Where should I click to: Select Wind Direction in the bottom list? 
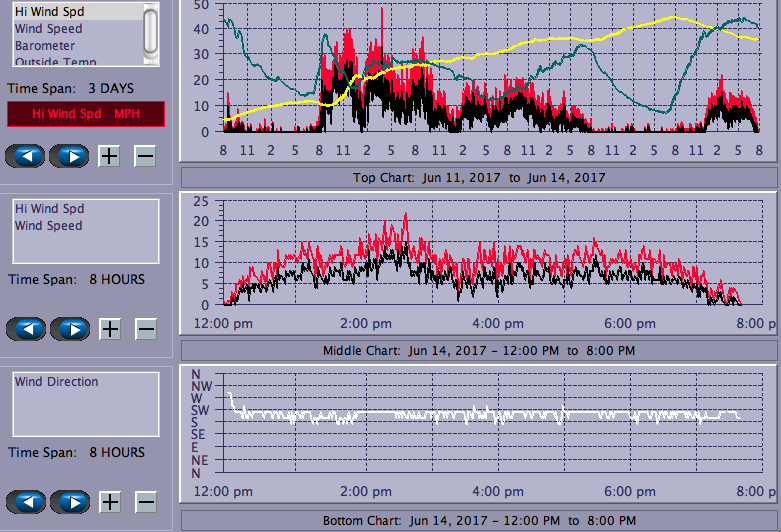(56, 382)
